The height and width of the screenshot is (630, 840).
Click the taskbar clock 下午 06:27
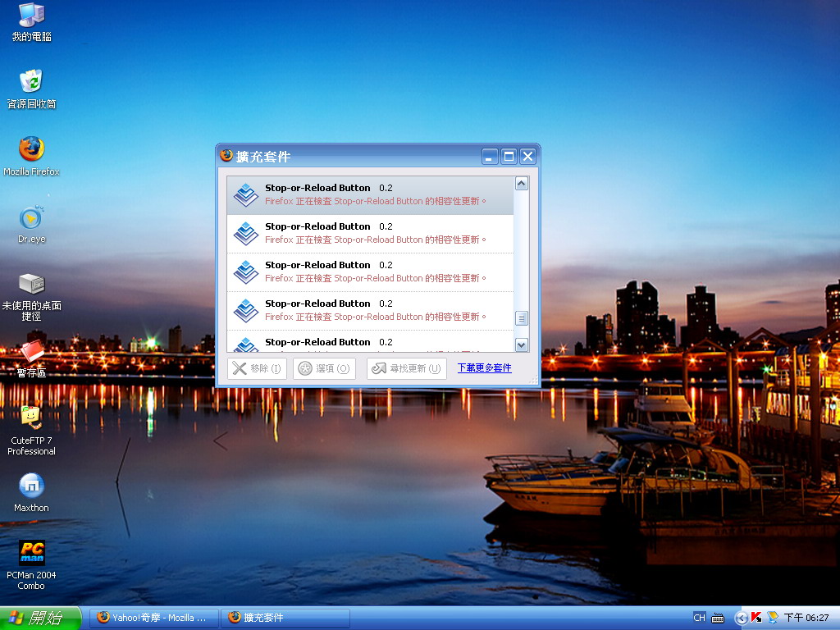806,618
